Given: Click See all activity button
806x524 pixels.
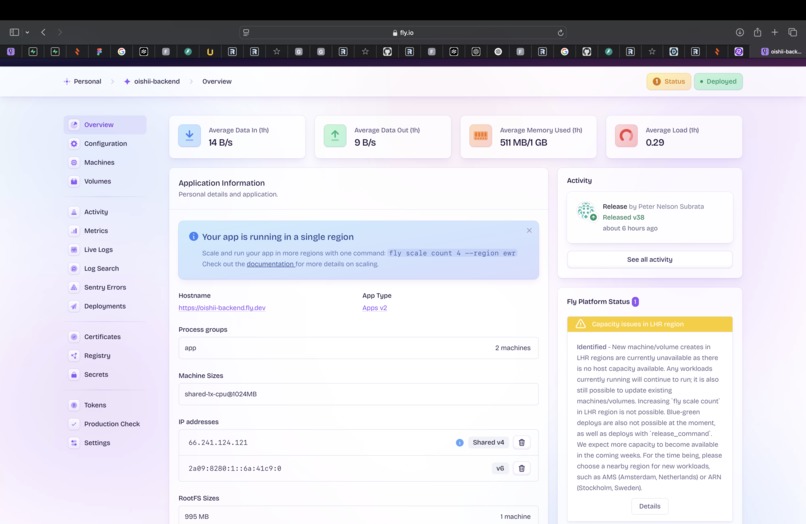Looking at the screenshot, I should (x=650, y=260).
